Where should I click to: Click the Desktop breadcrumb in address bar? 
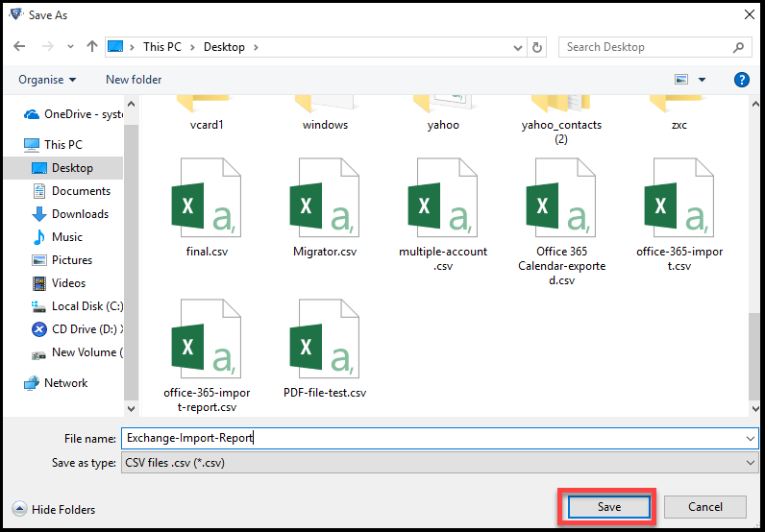point(224,47)
